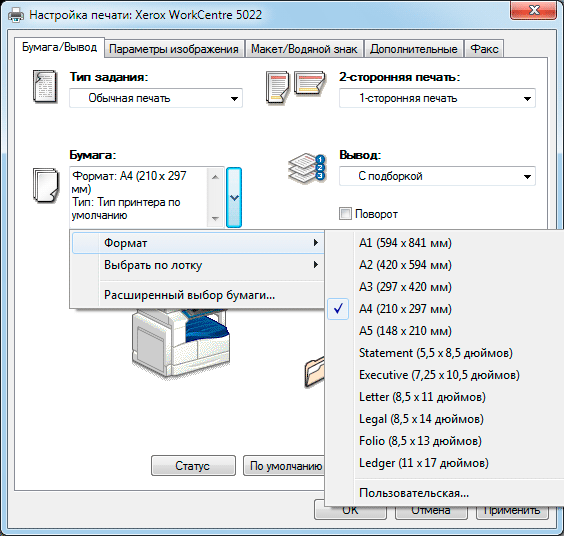Expand the Выбрать по лотку submenu
This screenshot has width=564, height=536.
point(197,265)
